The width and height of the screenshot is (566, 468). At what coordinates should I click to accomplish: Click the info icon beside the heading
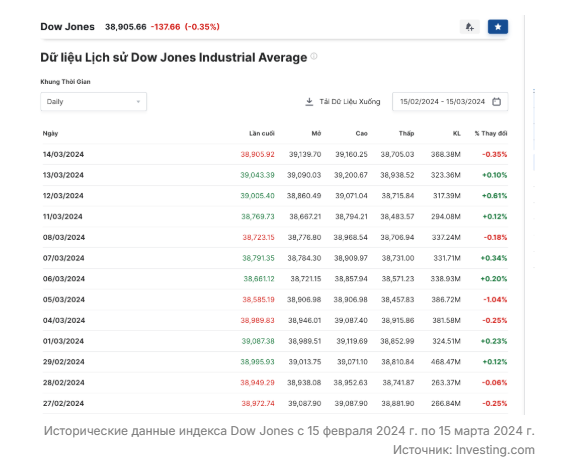[x=314, y=56]
